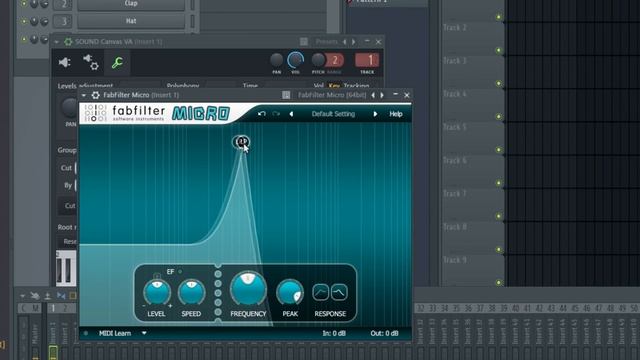Open plugin editor plug tab in SOUND Canvas
Viewport: 640px width, 360px height.
(64, 62)
